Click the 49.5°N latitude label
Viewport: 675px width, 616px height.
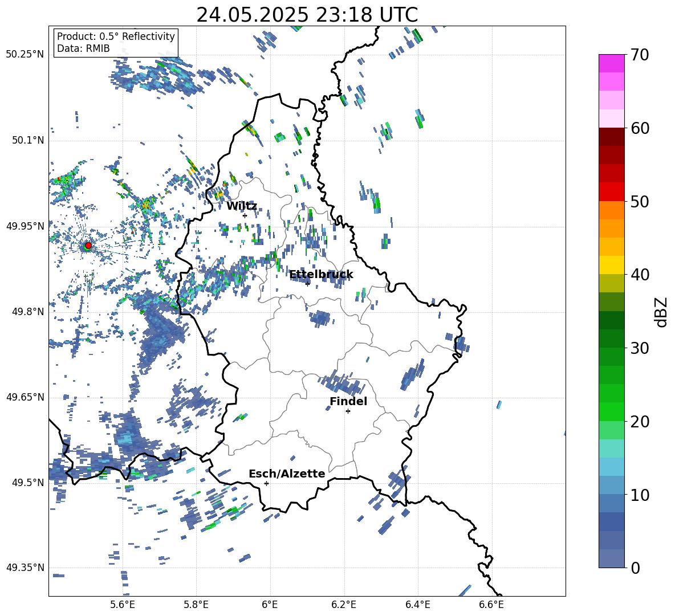pos(27,482)
